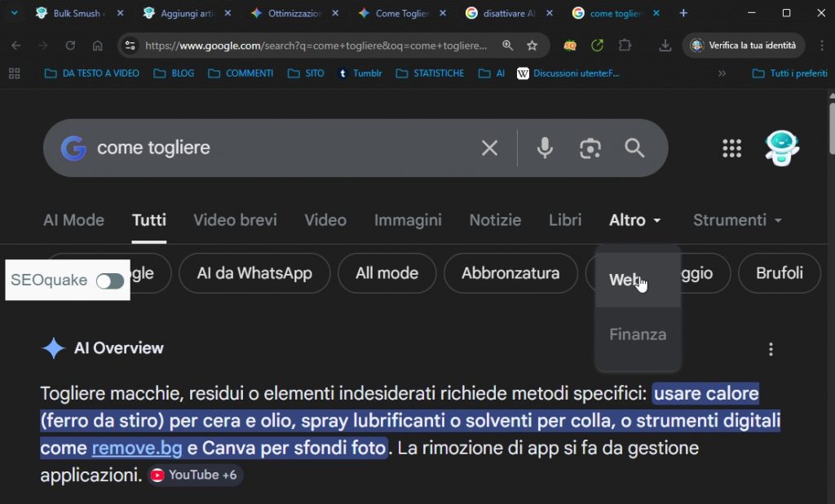This screenshot has height=504, width=835.
Task: Select the Notizie search tab
Action: click(495, 220)
